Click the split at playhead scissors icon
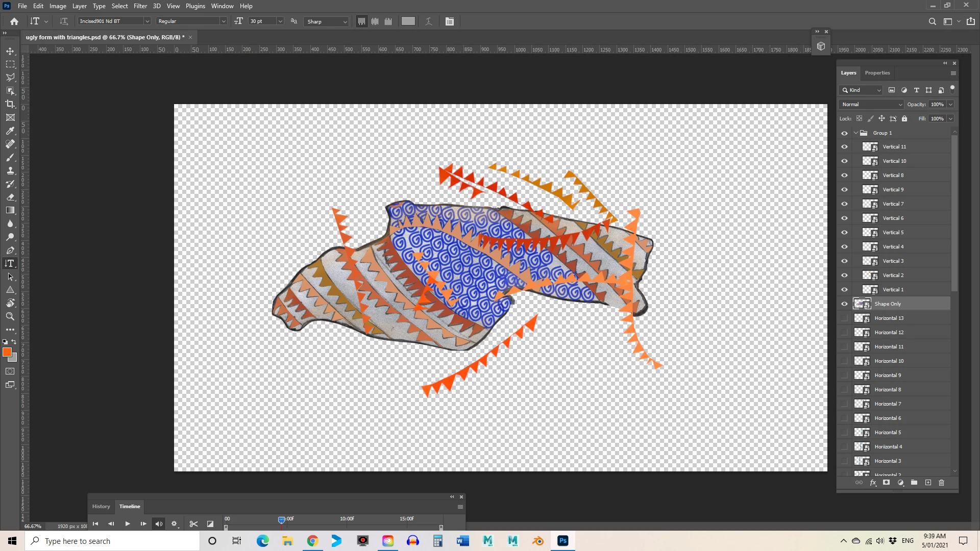The width and height of the screenshot is (980, 551). click(x=193, y=524)
